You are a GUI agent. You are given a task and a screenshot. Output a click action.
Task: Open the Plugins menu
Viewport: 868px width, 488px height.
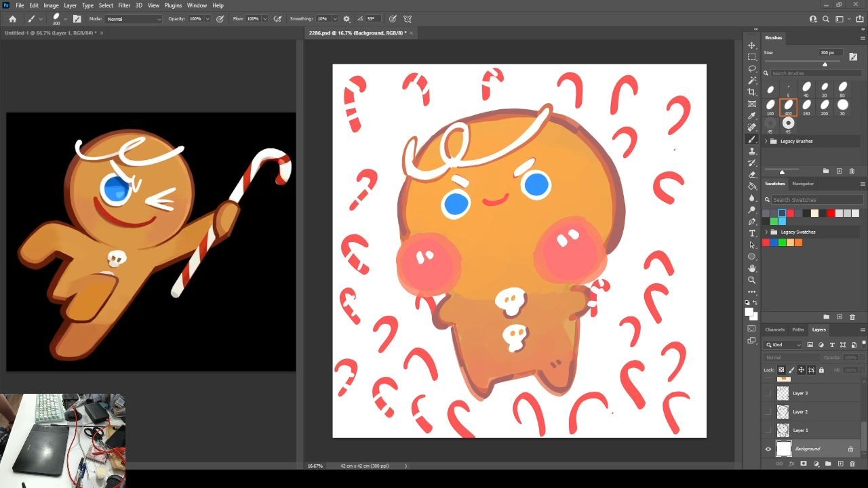tap(173, 5)
